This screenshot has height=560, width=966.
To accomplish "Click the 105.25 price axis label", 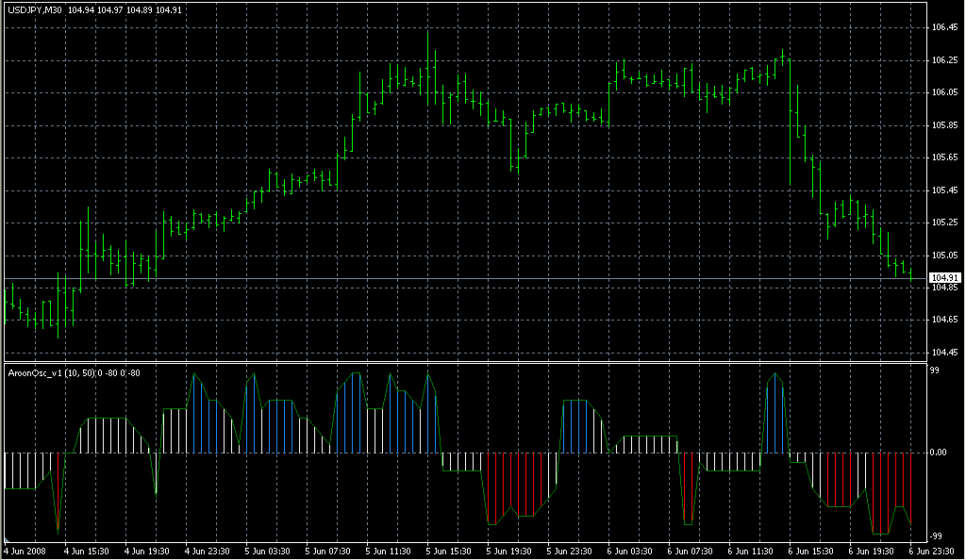I will (944, 222).
